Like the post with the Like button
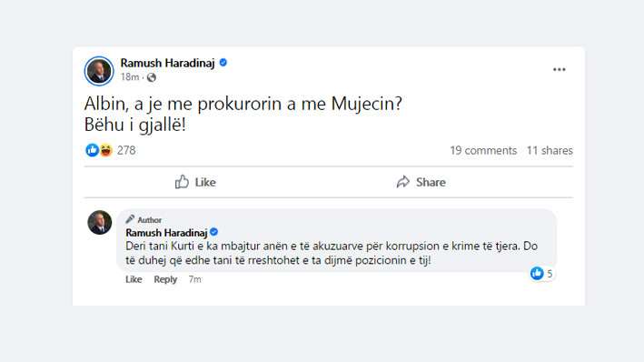644x362 pixels. (195, 182)
